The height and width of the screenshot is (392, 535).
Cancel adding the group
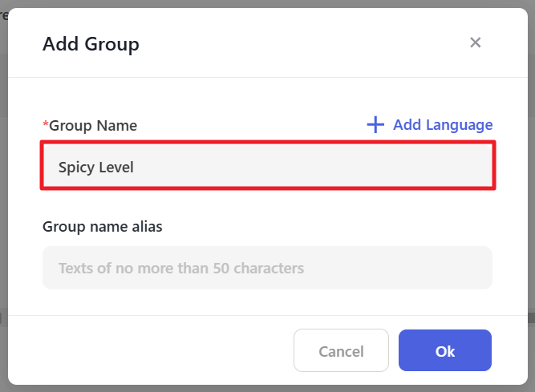pos(341,350)
